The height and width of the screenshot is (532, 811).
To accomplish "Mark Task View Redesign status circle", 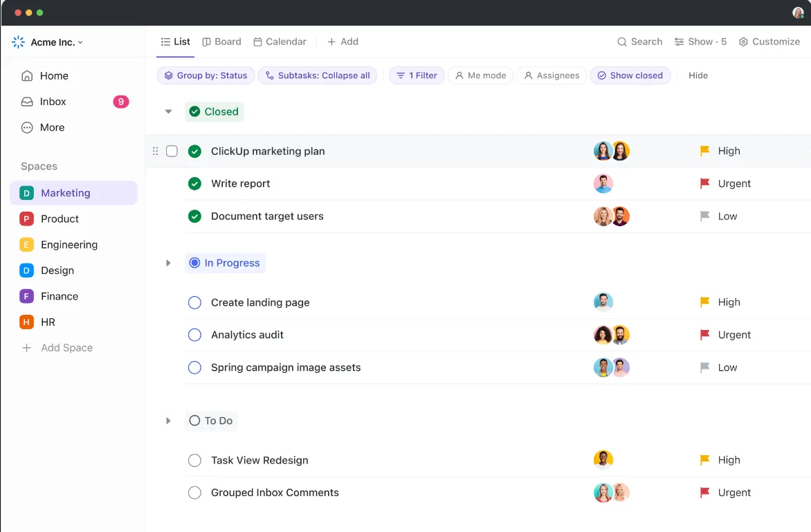I will tap(194, 460).
